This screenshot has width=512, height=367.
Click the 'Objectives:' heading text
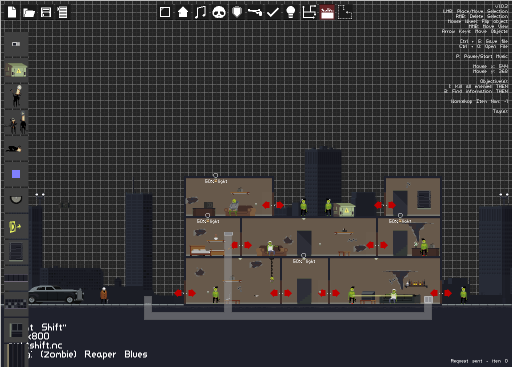pyautogui.click(x=494, y=81)
